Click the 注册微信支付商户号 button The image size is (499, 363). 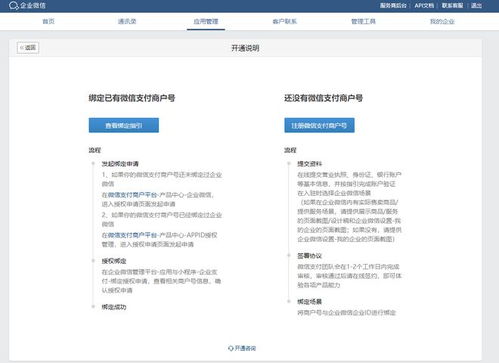coord(319,125)
